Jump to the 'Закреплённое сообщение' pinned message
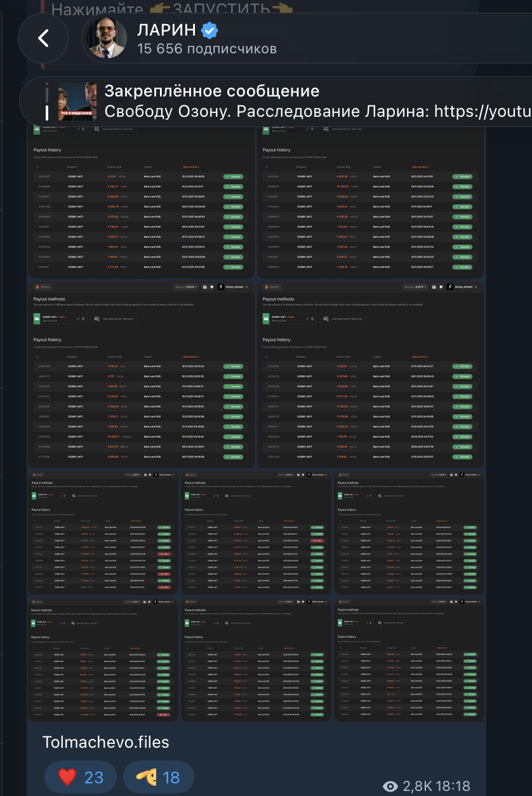 (211, 91)
